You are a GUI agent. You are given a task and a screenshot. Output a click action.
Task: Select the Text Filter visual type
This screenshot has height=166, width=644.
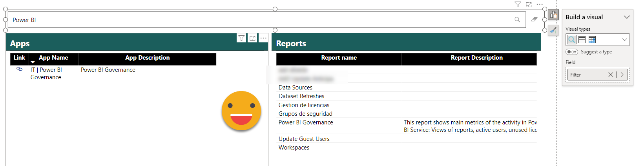click(572, 40)
